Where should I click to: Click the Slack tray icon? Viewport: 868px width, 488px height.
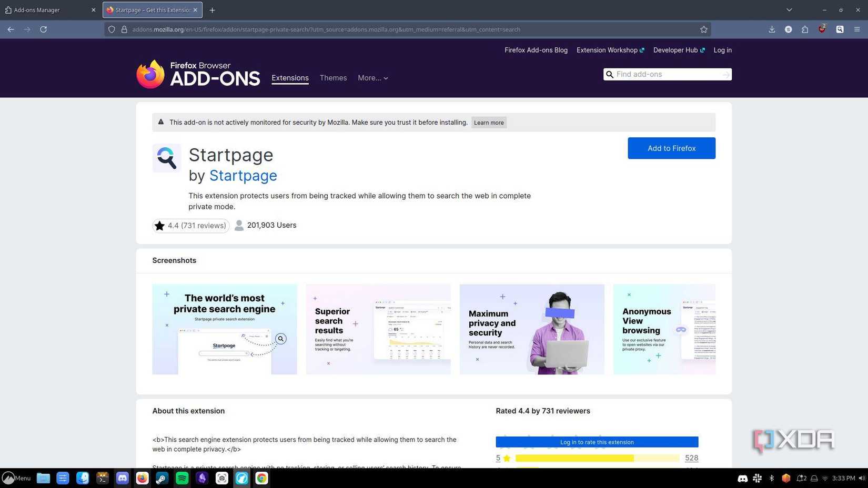tap(757, 478)
